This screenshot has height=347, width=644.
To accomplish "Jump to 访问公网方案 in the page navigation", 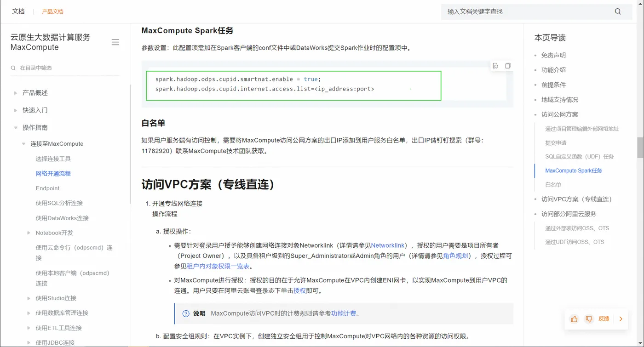I will (x=560, y=114).
